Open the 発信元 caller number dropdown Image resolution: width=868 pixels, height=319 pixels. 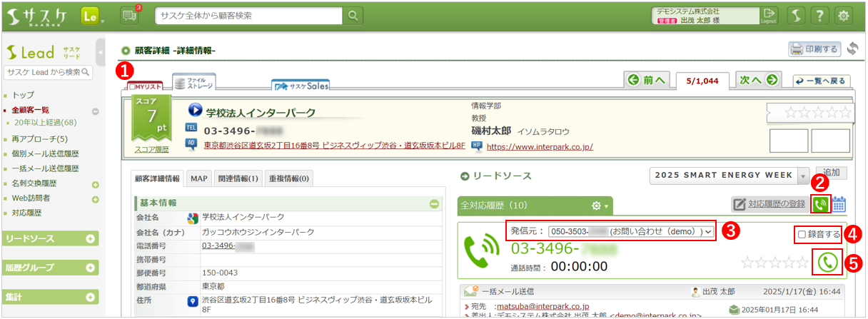(631, 231)
